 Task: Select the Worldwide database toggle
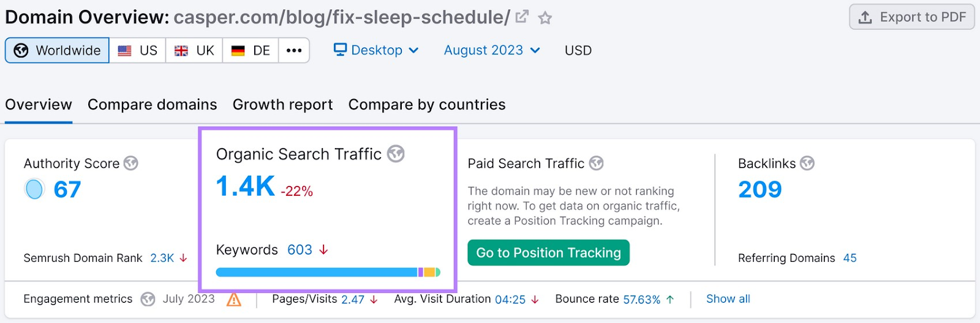point(58,50)
